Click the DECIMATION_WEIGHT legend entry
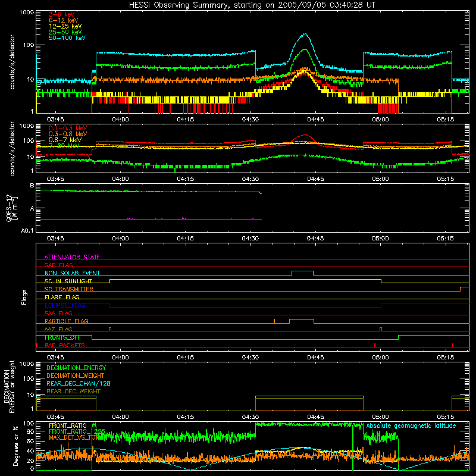 tap(76, 376)
